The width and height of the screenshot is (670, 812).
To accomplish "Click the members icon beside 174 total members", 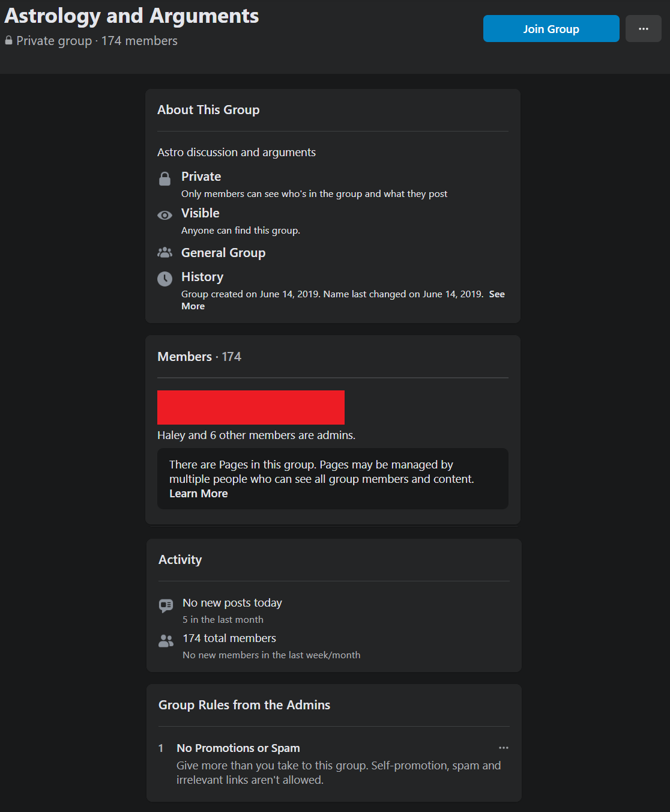I will coord(166,641).
